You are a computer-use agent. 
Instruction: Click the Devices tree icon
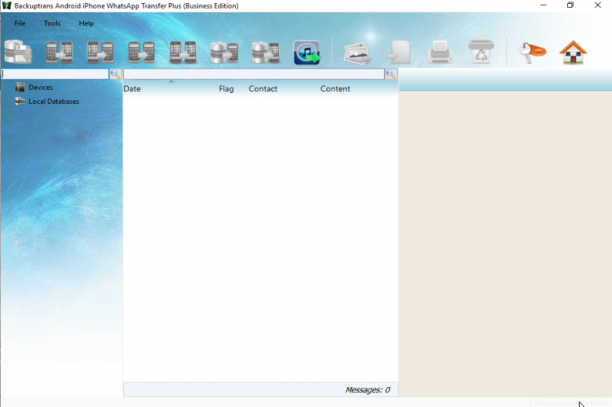(x=20, y=87)
